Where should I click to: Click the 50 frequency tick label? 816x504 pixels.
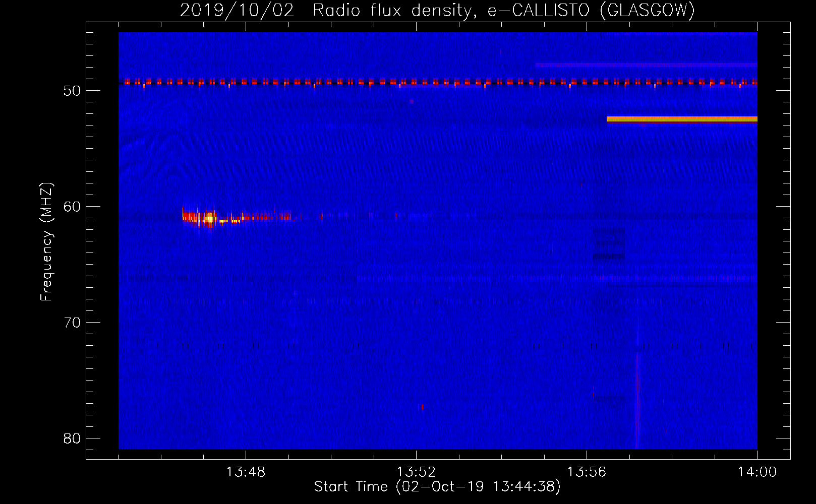click(72, 91)
